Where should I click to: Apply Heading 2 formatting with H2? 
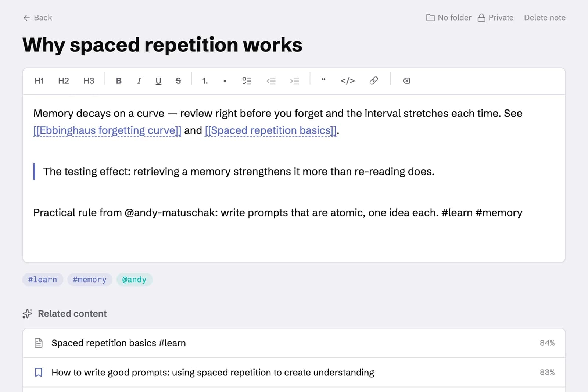pyautogui.click(x=64, y=81)
